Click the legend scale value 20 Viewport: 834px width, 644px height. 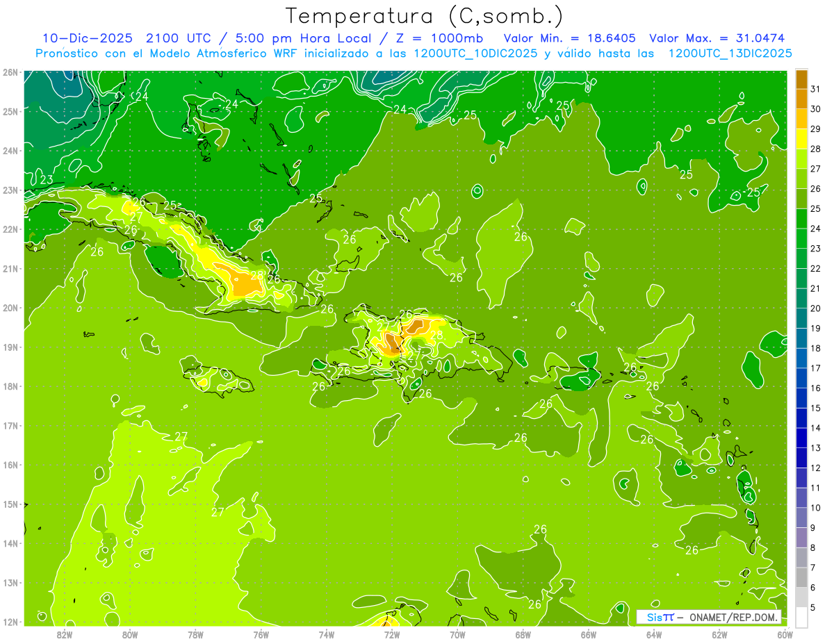[816, 308]
